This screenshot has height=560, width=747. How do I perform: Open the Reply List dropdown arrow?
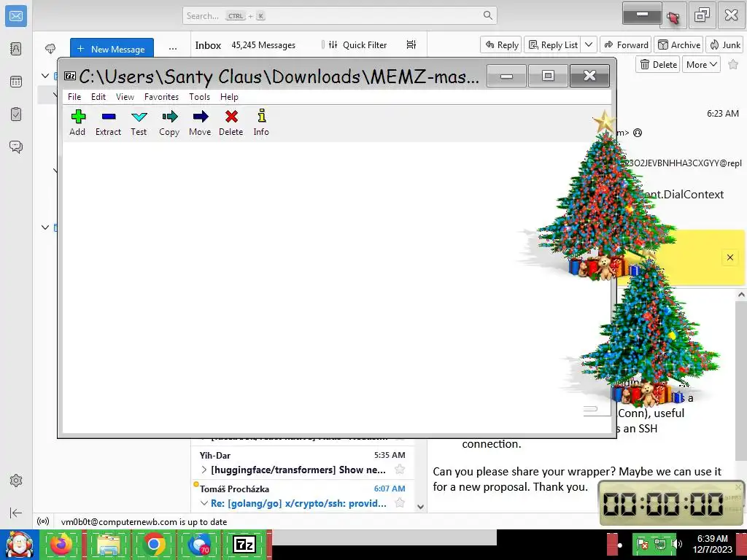pos(589,44)
